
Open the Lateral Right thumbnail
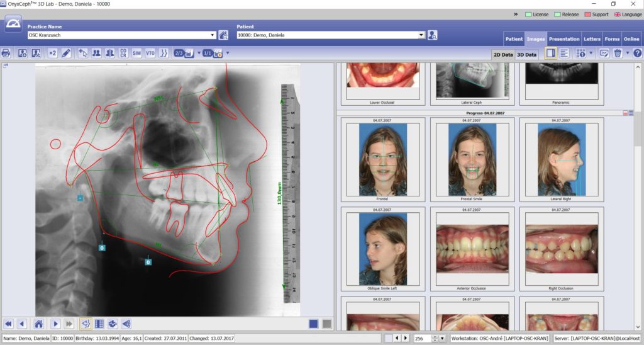click(x=562, y=159)
